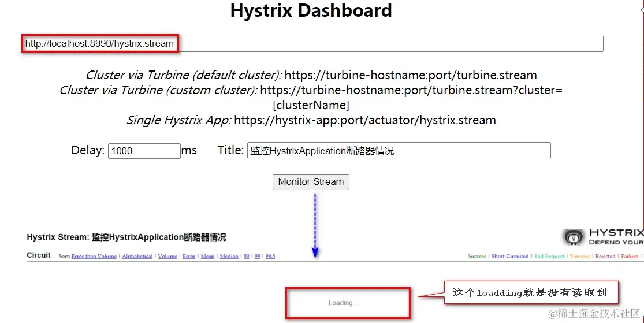Screen dimensions: 644x323
Task: Click the Loading ... status text
Action: pos(344,303)
